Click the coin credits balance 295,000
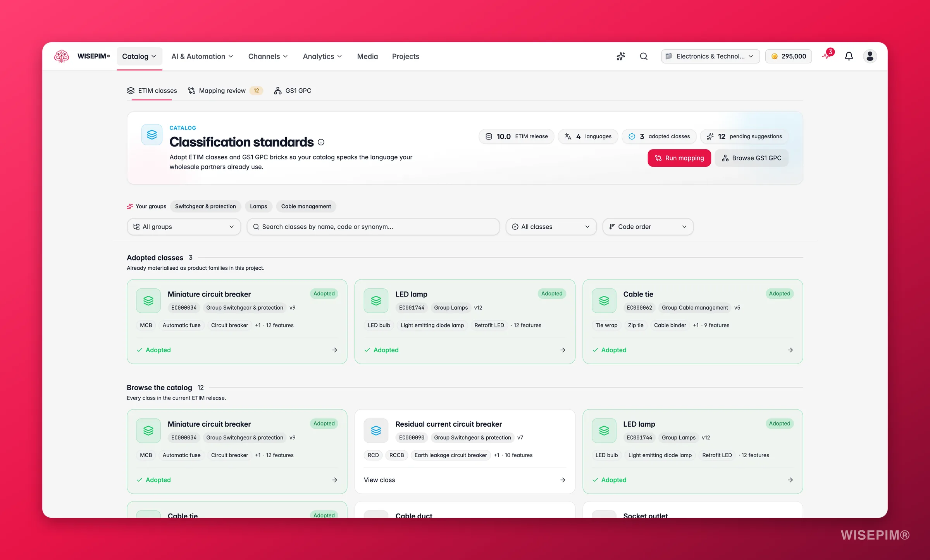 tap(789, 57)
